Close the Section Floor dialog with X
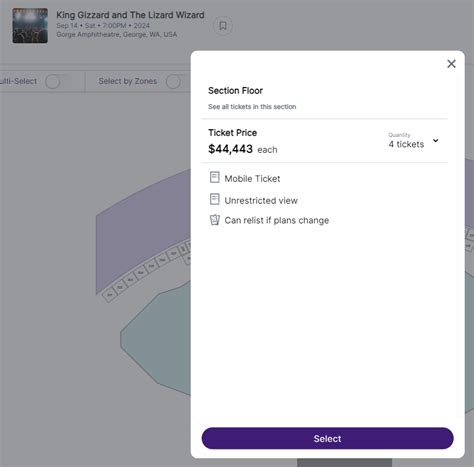 coord(451,64)
